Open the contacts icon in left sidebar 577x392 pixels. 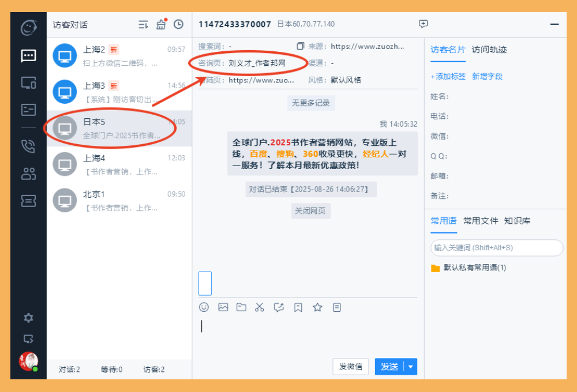click(x=28, y=174)
